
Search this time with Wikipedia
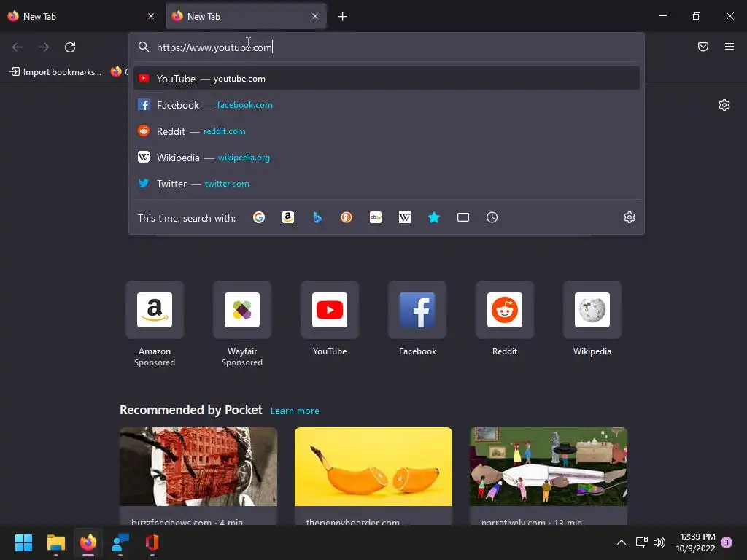coord(404,217)
